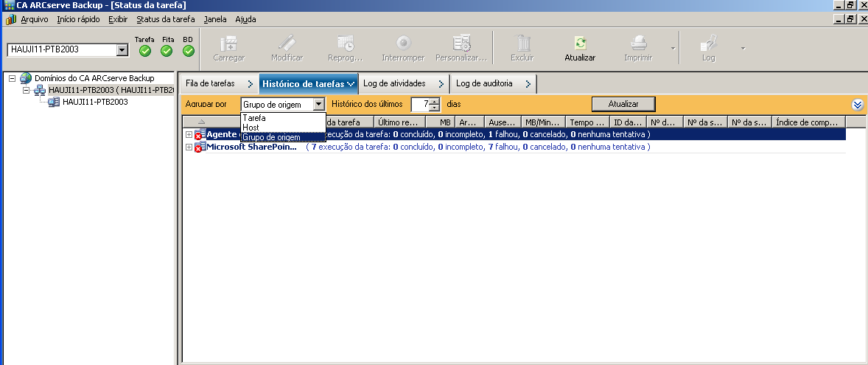Open the Exibir menu

(x=118, y=19)
